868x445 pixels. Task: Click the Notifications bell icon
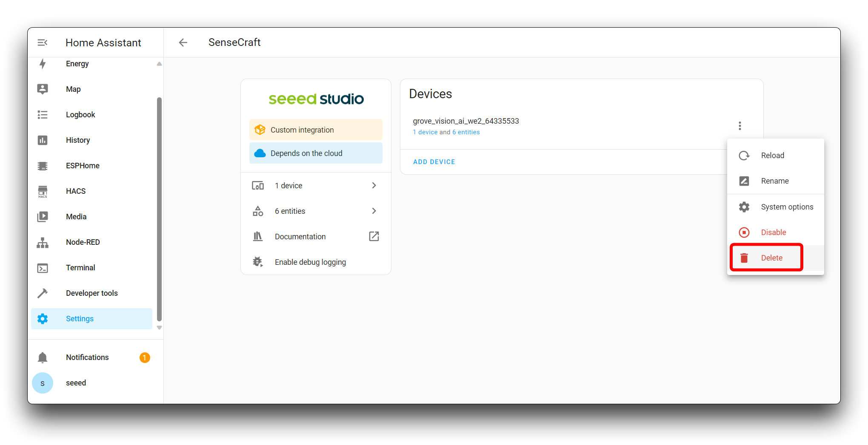(43, 357)
